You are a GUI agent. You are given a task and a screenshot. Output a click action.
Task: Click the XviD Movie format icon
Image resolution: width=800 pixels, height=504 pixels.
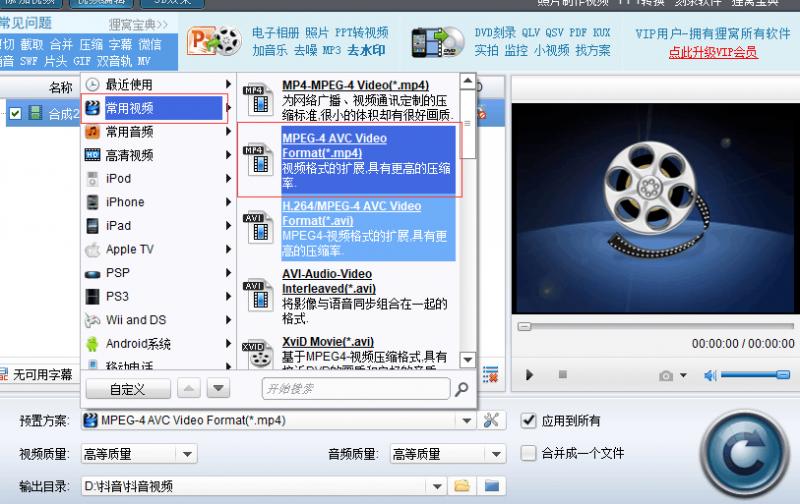[259, 354]
